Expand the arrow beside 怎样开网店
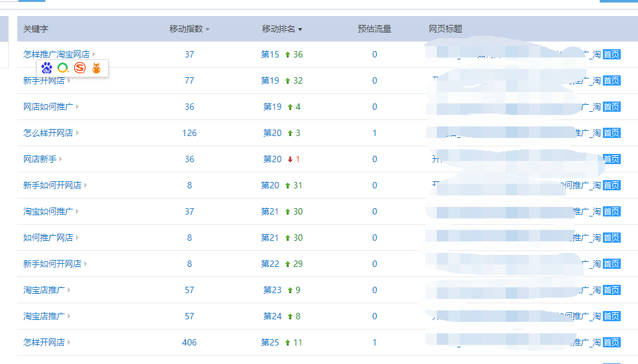This screenshot has width=638, height=364. (x=69, y=342)
